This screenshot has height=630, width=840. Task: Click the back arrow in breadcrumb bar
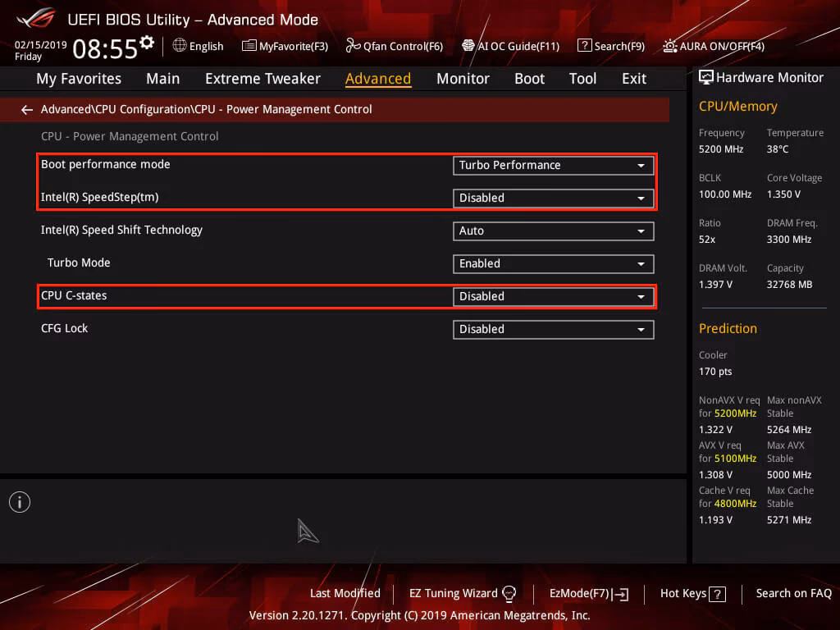(27, 110)
